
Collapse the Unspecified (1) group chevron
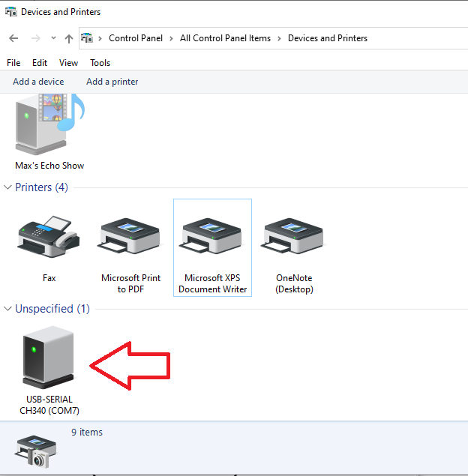coord(7,308)
